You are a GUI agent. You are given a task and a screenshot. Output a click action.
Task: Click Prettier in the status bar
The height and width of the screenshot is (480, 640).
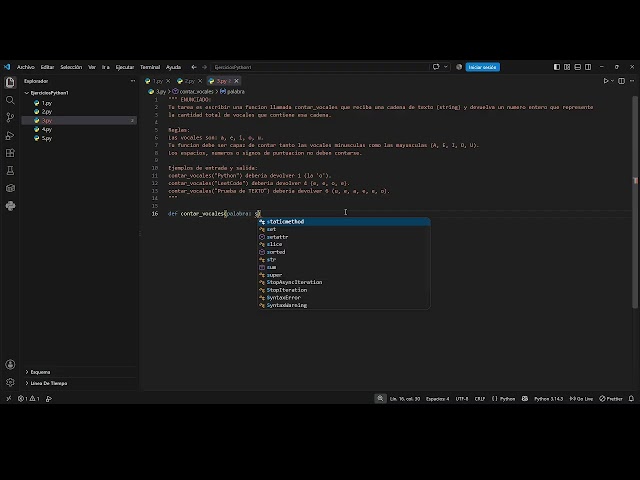coord(611,398)
